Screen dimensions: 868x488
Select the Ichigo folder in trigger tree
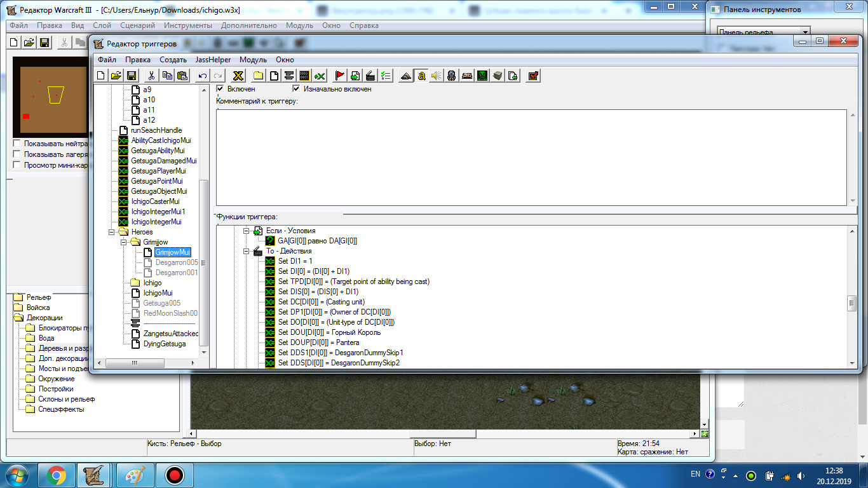(153, 283)
